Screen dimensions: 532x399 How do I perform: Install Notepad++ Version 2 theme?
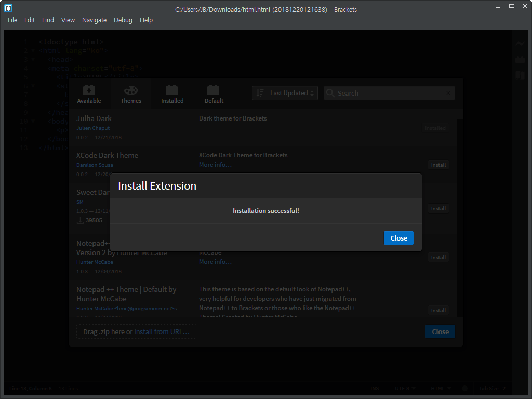point(438,258)
